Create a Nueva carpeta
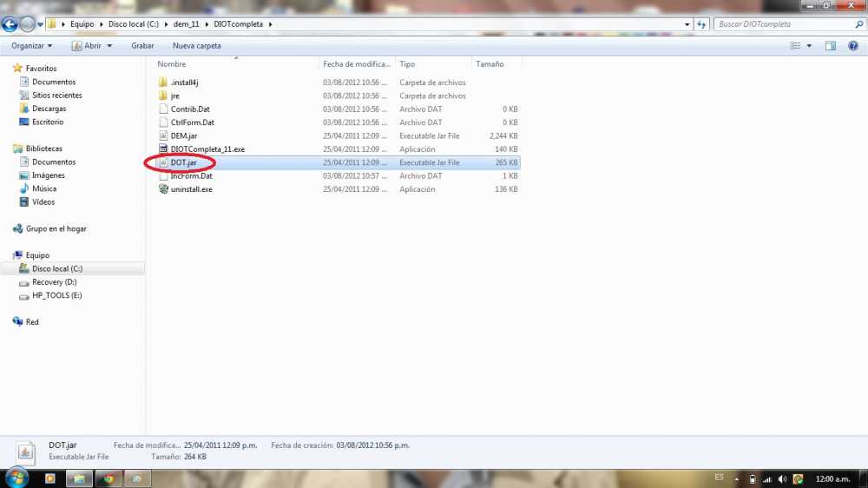The width and height of the screenshot is (868, 488). coord(196,46)
